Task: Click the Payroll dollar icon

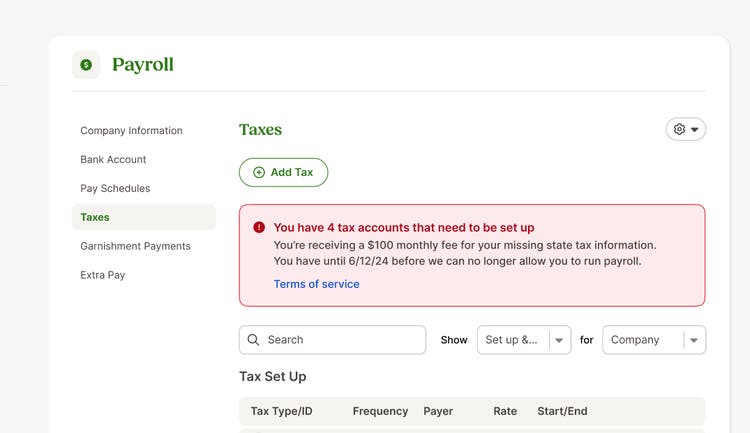Action: [x=86, y=65]
